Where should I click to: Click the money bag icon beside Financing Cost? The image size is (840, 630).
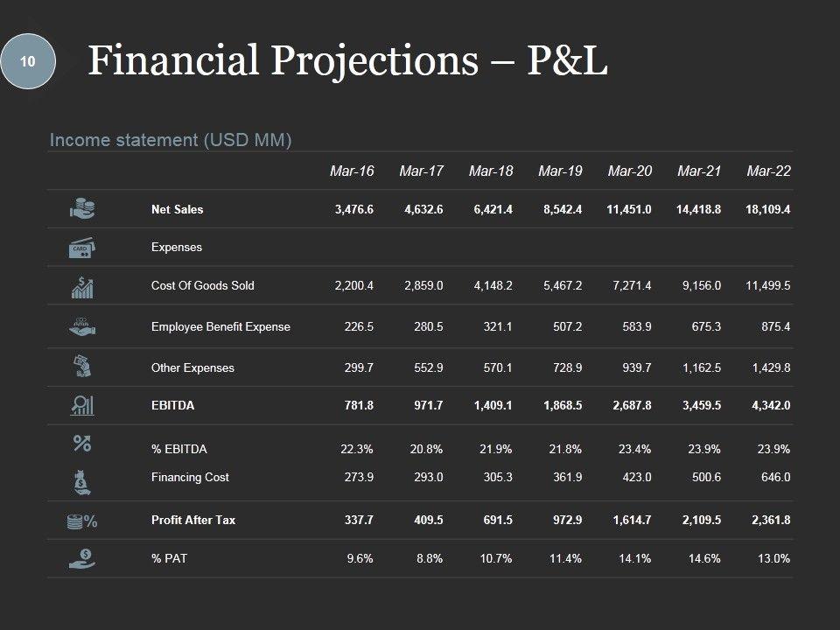(81, 479)
